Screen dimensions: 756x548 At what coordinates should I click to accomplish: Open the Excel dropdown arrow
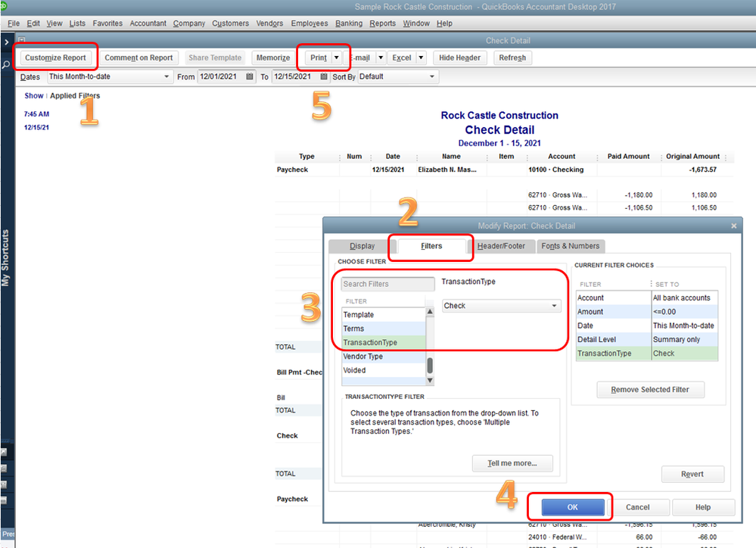pos(421,58)
